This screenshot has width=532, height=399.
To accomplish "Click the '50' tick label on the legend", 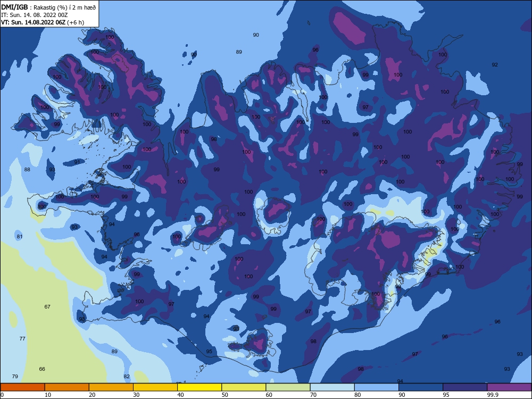I will point(225,395).
